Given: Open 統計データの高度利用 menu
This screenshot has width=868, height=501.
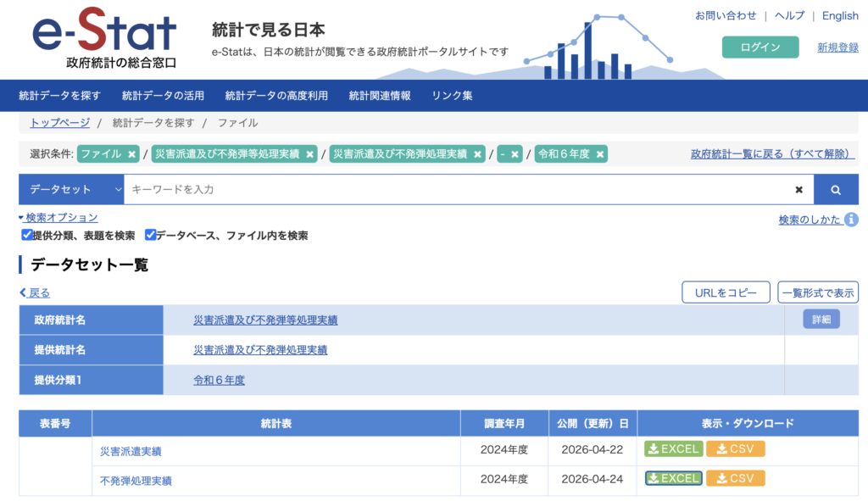Looking at the screenshot, I should 276,96.
